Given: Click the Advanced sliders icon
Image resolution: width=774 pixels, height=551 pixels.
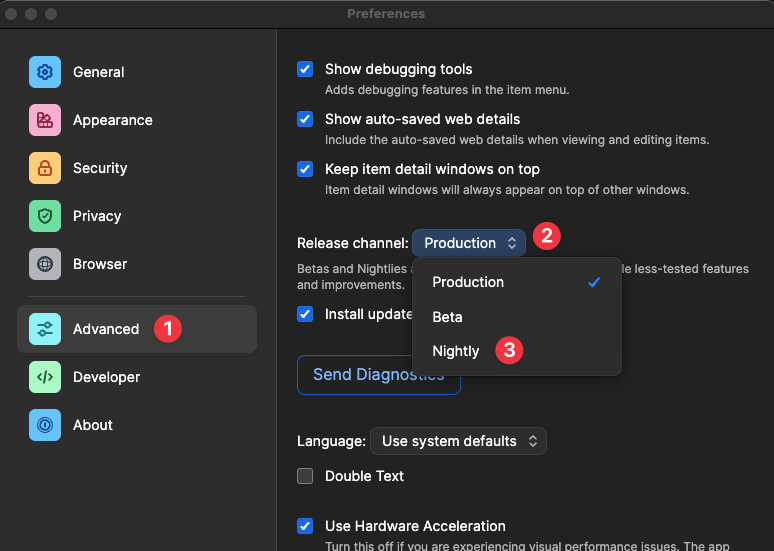Looking at the screenshot, I should pyautogui.click(x=45, y=329).
